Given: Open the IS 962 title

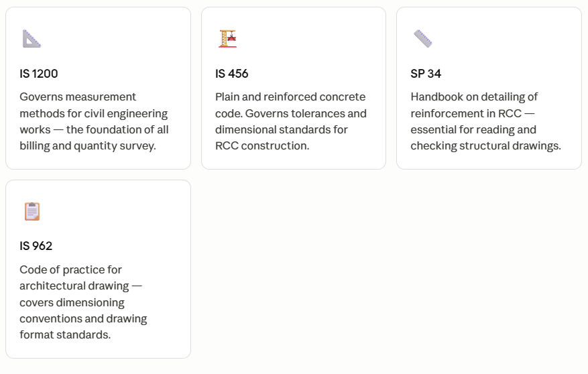Looking at the screenshot, I should pos(36,246).
